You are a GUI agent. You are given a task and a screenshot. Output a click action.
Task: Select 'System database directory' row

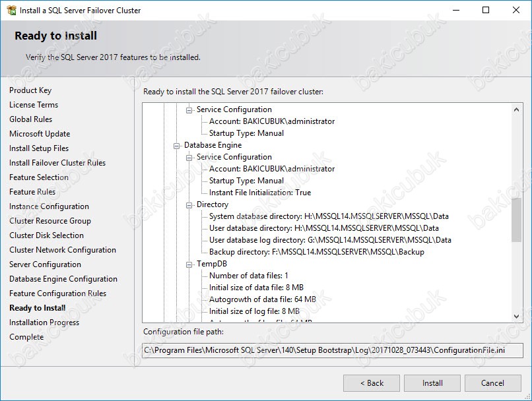[x=329, y=216]
